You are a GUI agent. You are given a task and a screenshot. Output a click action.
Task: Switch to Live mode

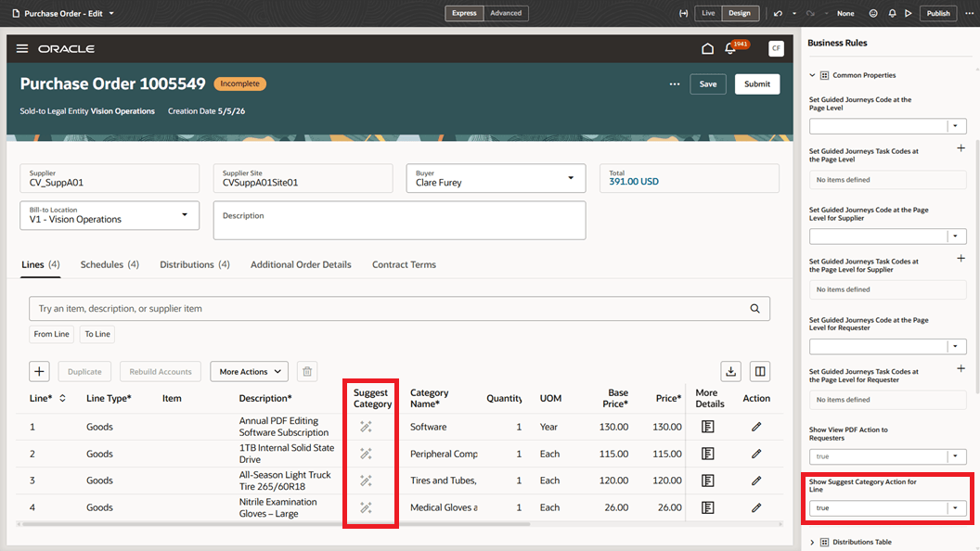[708, 13]
